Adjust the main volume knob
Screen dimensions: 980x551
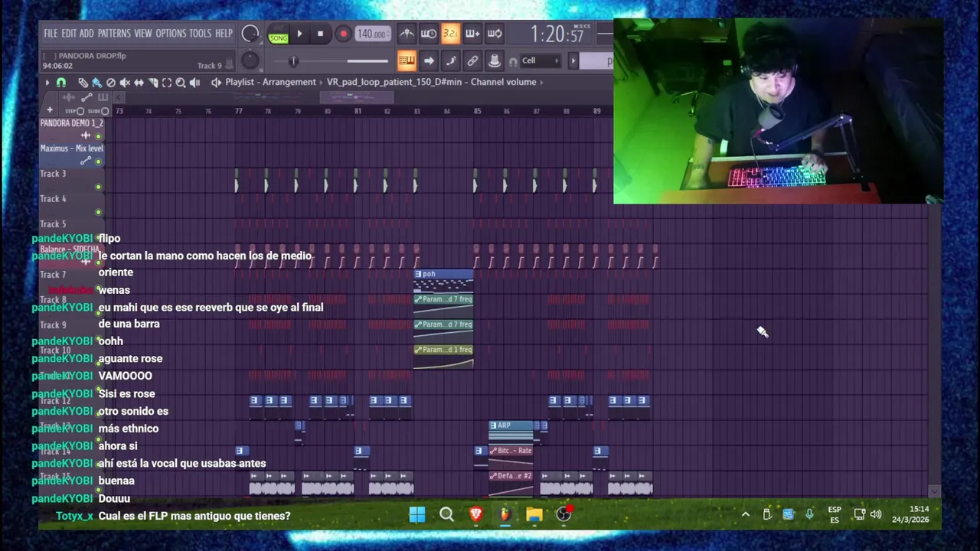point(250,34)
